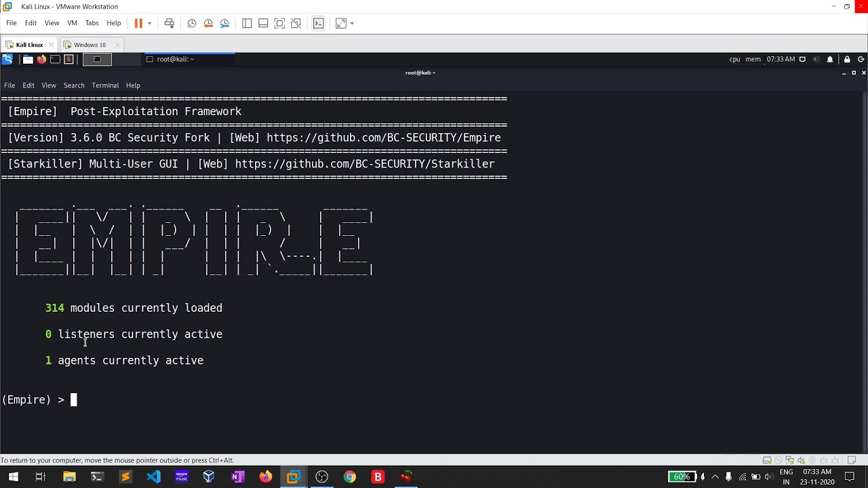Click the Empire command prompt input

click(x=74, y=400)
